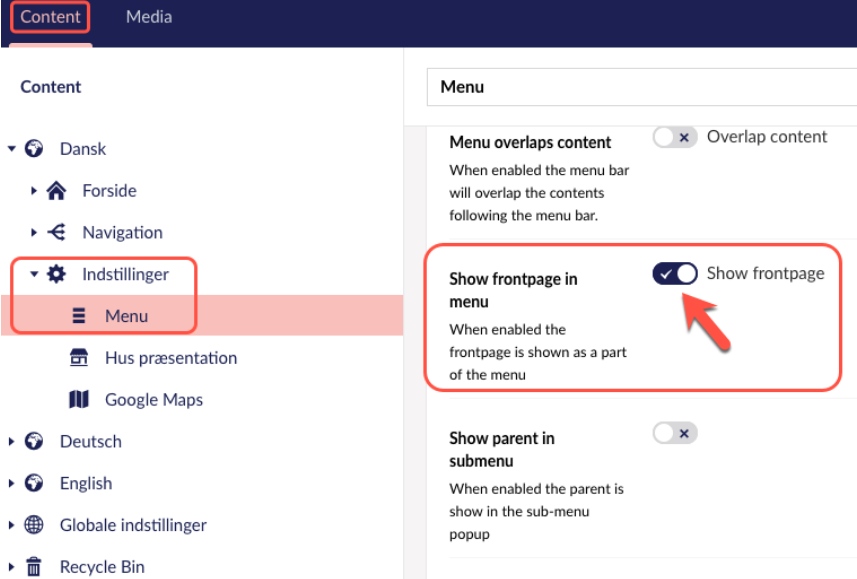Collapse the Dansk tree node

[11, 148]
